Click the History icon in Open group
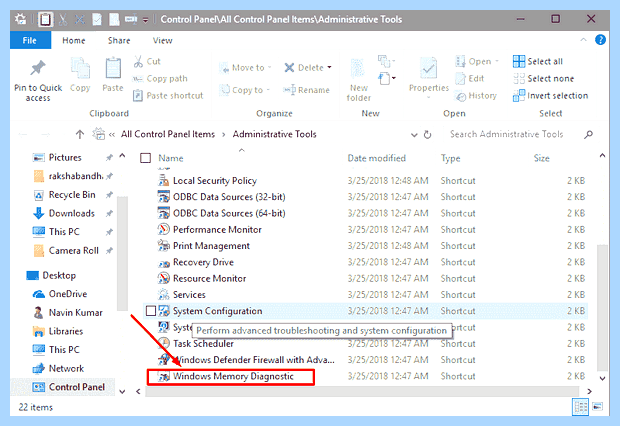This screenshot has width=620, height=426. coord(461,96)
